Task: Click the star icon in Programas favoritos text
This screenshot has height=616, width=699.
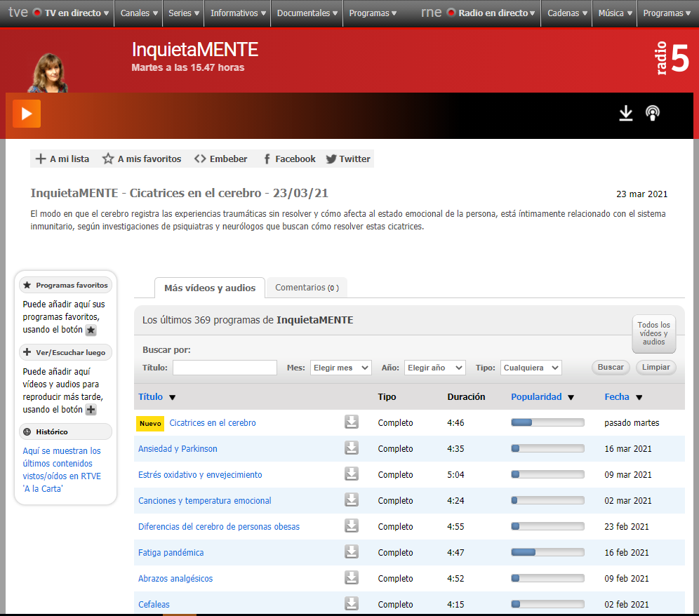Action: coord(91,330)
